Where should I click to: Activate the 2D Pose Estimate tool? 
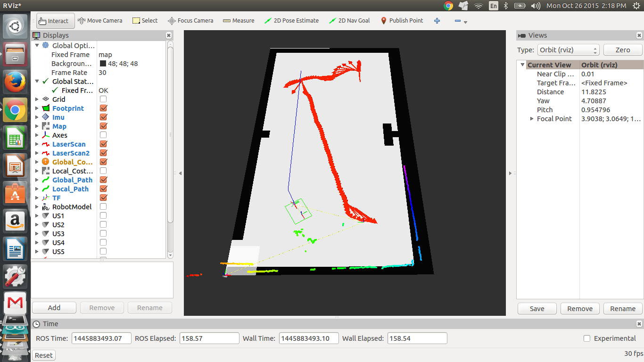(292, 21)
